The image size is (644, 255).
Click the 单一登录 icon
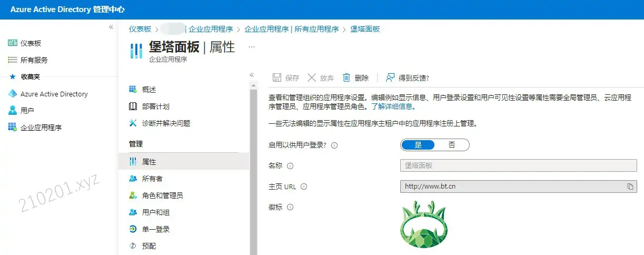click(x=133, y=229)
